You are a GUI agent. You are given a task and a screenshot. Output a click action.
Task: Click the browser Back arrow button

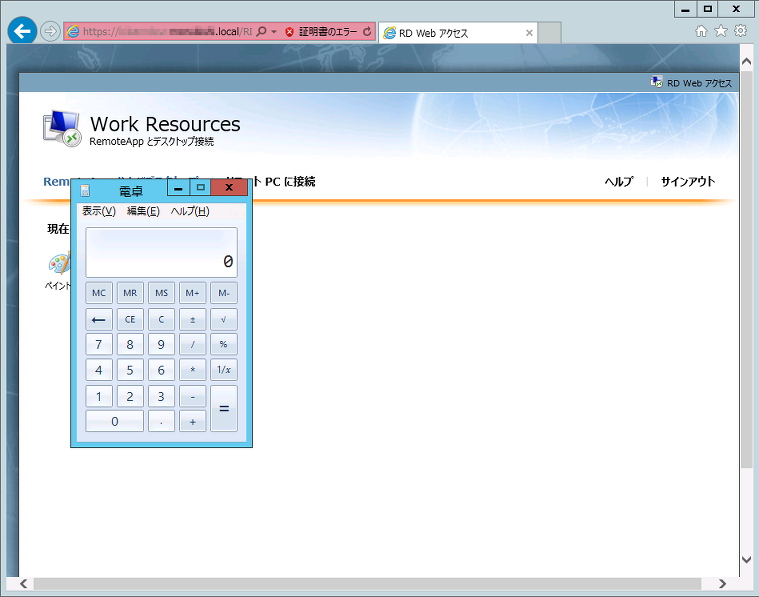pyautogui.click(x=22, y=31)
